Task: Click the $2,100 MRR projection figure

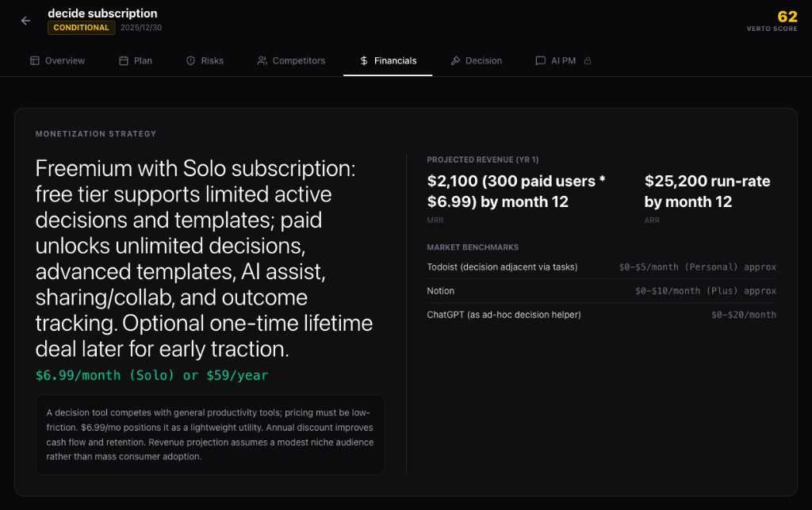Action: point(516,191)
